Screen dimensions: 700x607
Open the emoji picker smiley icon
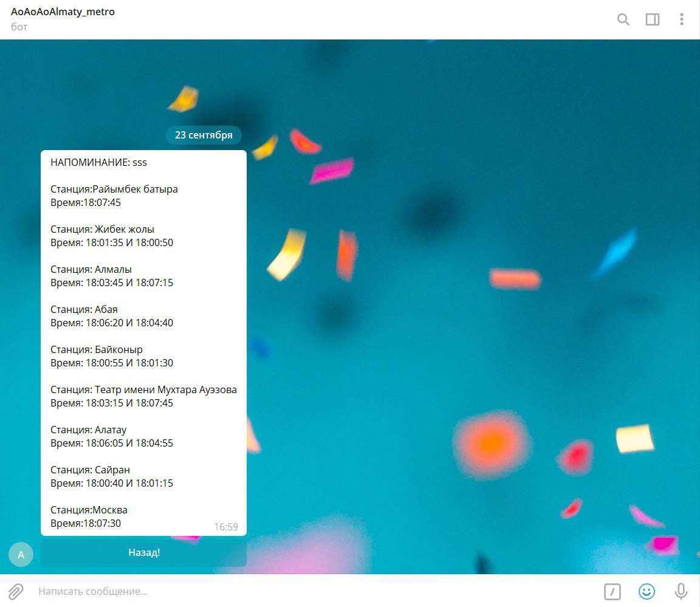(647, 591)
